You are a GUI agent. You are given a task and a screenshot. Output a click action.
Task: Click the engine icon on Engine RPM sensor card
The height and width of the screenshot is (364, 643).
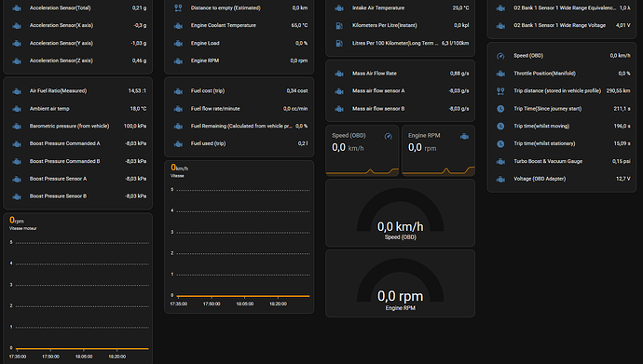click(464, 136)
